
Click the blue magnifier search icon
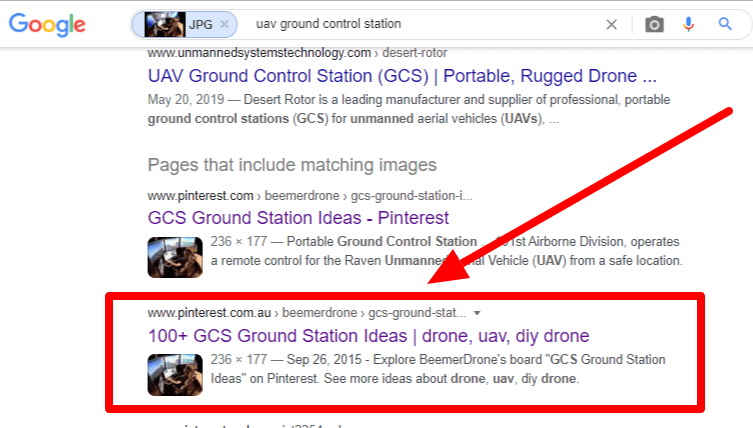pos(725,24)
